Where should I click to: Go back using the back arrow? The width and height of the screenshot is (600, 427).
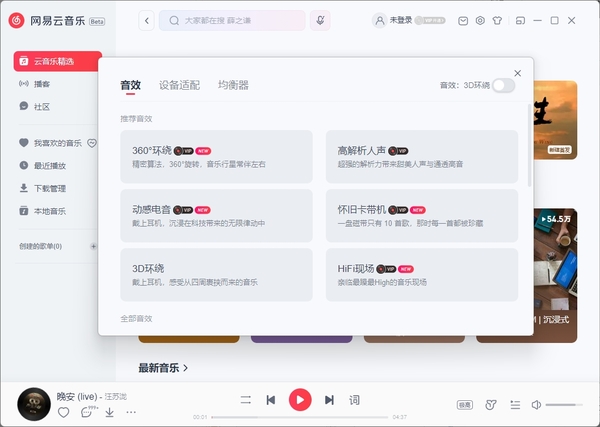(147, 20)
